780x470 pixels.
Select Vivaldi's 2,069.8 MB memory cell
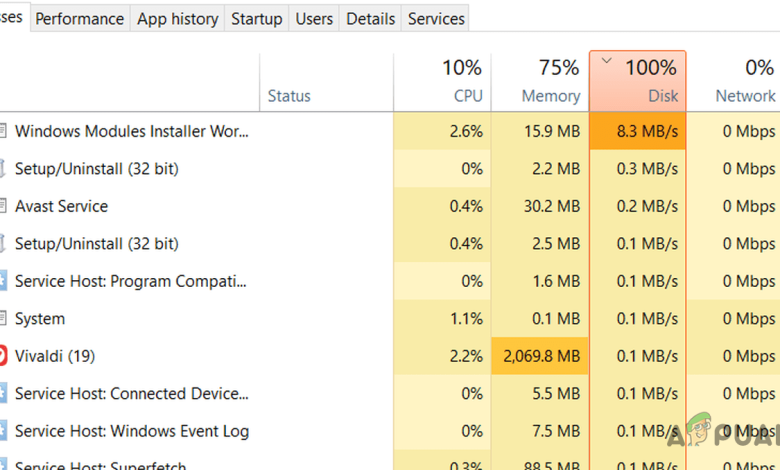pos(540,356)
